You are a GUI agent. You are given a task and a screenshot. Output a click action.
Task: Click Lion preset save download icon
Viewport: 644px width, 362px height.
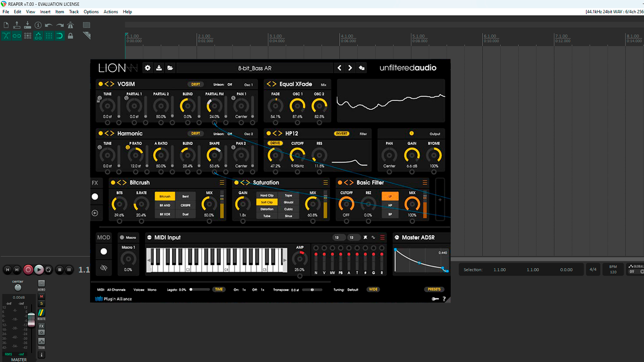point(159,68)
